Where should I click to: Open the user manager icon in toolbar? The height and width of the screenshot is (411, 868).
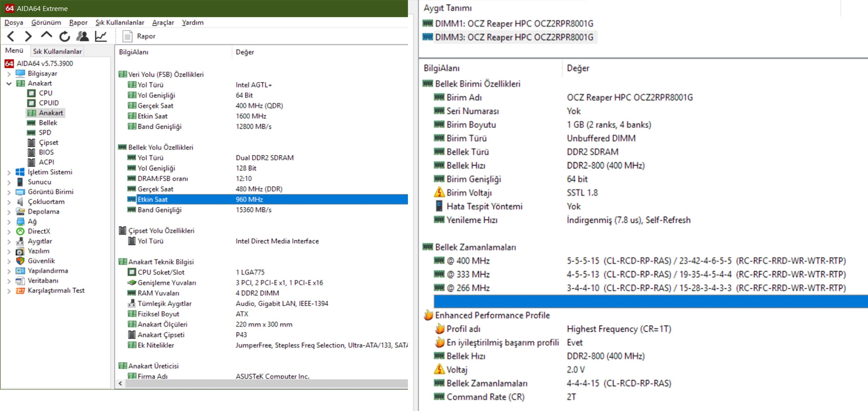coord(83,37)
